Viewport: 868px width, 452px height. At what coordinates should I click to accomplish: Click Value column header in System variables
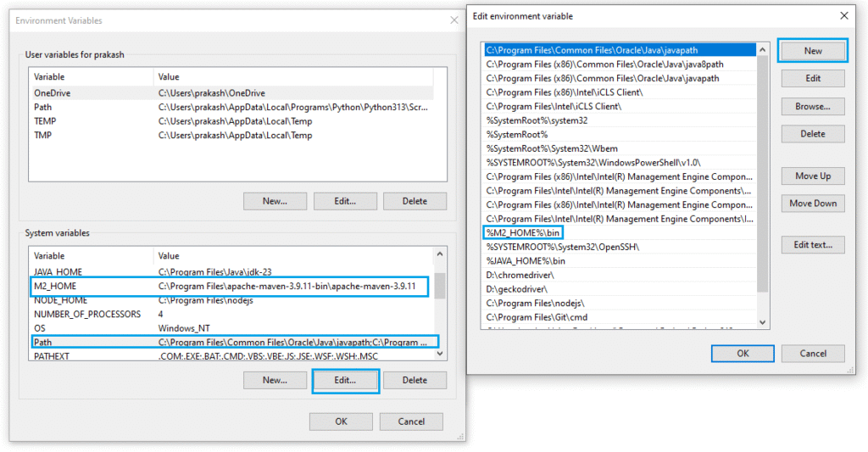tap(293, 256)
